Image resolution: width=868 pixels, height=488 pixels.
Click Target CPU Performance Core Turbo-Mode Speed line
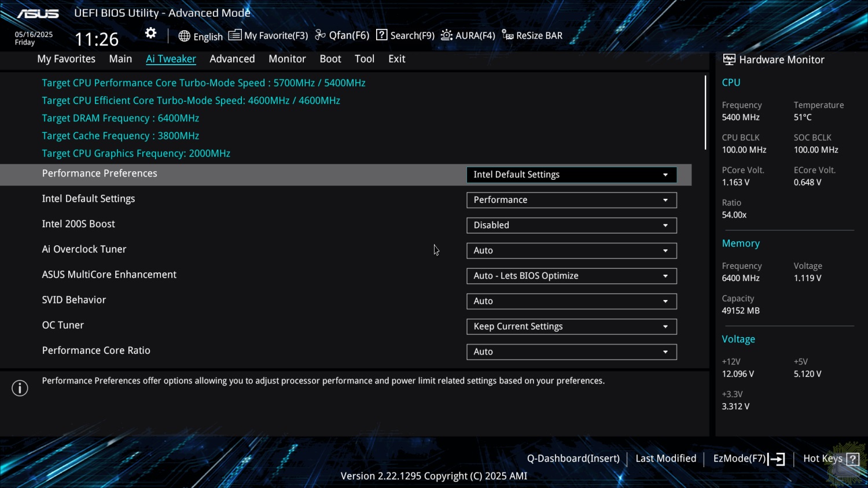pyautogui.click(x=204, y=83)
